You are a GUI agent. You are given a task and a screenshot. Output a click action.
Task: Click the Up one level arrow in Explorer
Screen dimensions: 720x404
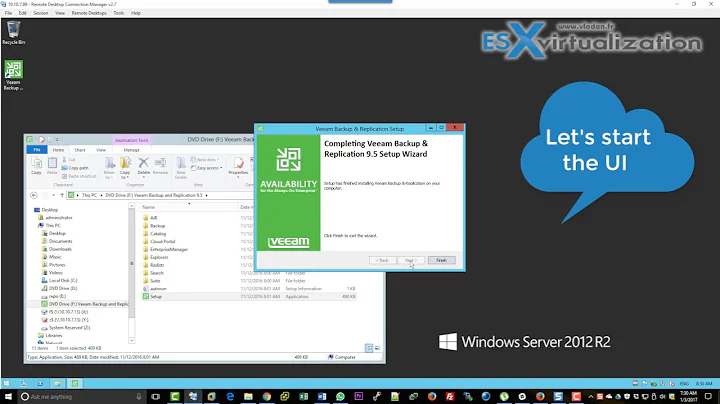tap(62, 195)
